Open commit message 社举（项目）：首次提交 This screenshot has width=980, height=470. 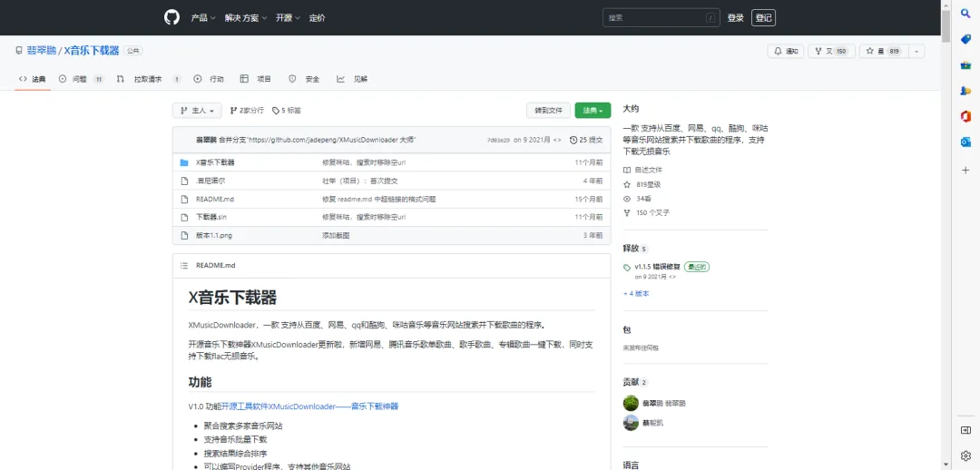click(x=360, y=181)
